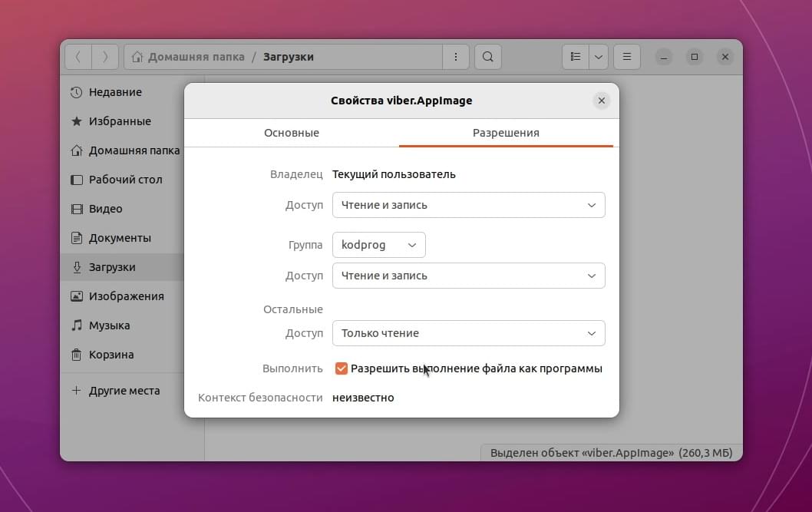Click the back navigation arrow in Files

[78, 57]
